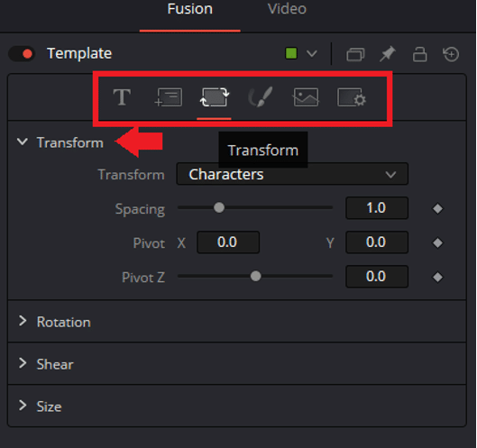
Task: Switch to the Video tab
Action: [287, 9]
